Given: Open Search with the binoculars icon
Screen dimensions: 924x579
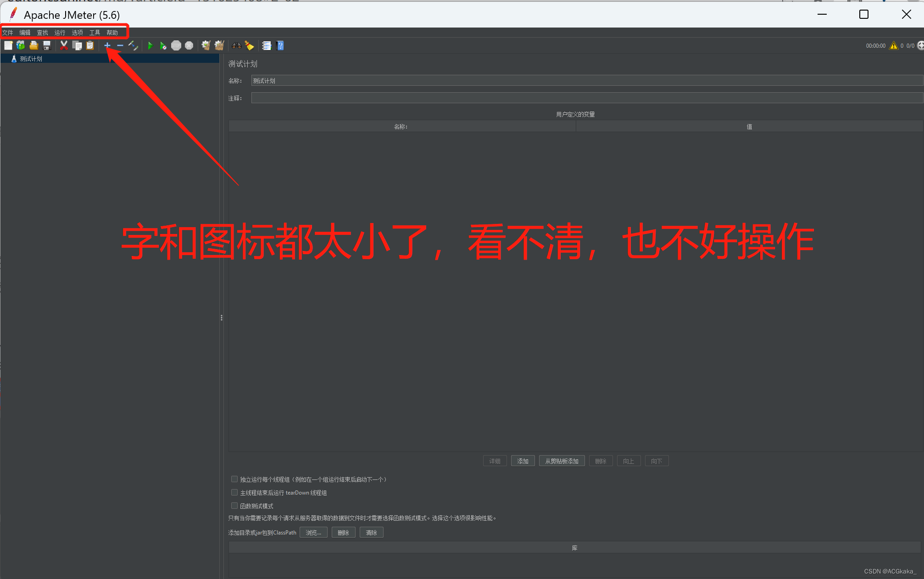Looking at the screenshot, I should pyautogui.click(x=237, y=45).
